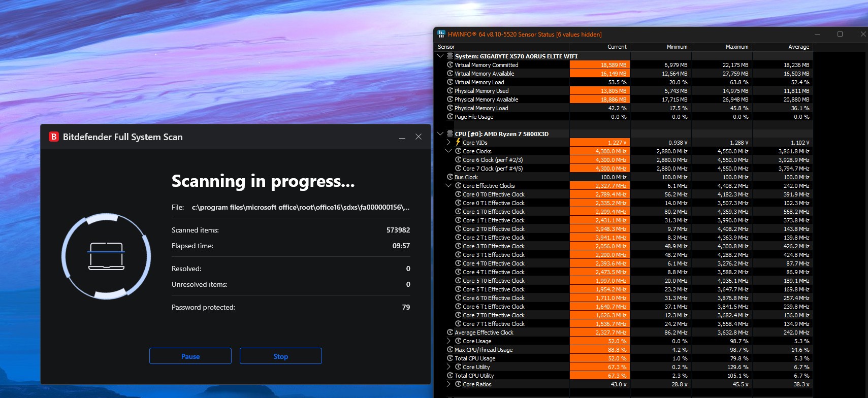868x398 pixels.
Task: Click the clock icon for Physical Memory Load
Action: pyautogui.click(x=449, y=108)
